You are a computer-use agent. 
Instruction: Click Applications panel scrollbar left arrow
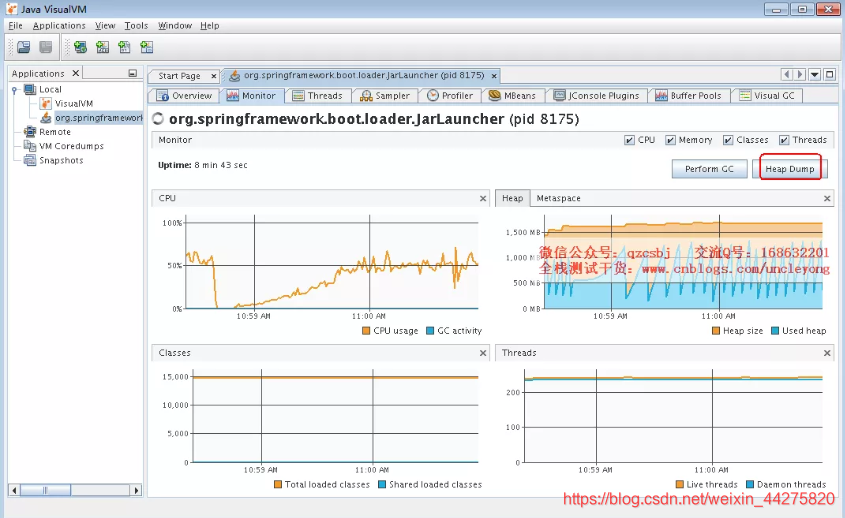(15, 491)
